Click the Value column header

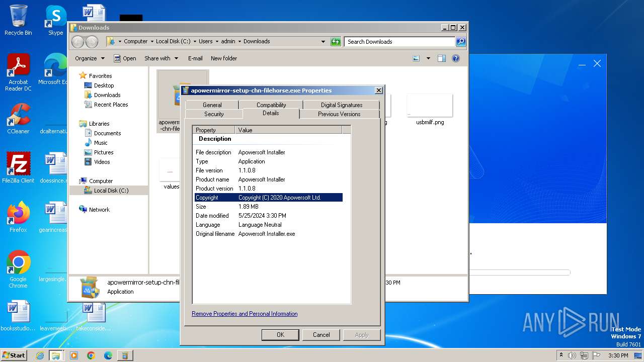pos(288,130)
